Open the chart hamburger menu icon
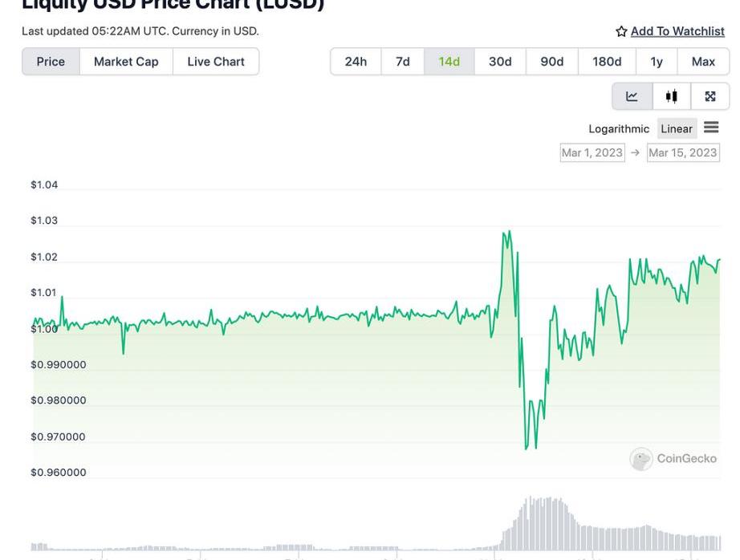 tap(711, 128)
